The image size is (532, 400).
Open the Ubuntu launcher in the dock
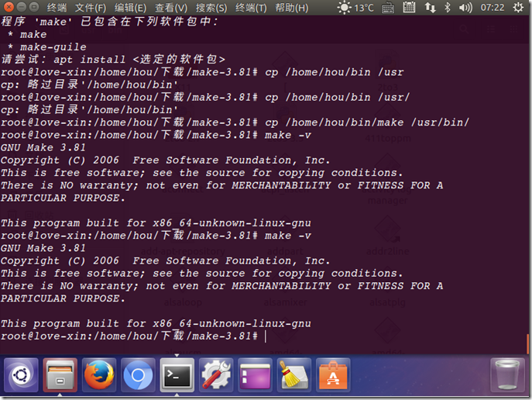21,375
